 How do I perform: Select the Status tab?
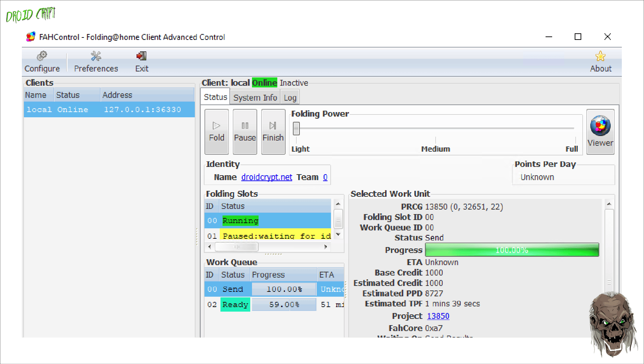pos(215,97)
